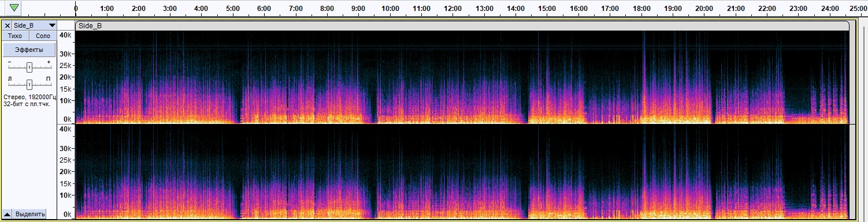
Task: Click the 20:00 mark on the timeline ruler
Action: [704, 9]
